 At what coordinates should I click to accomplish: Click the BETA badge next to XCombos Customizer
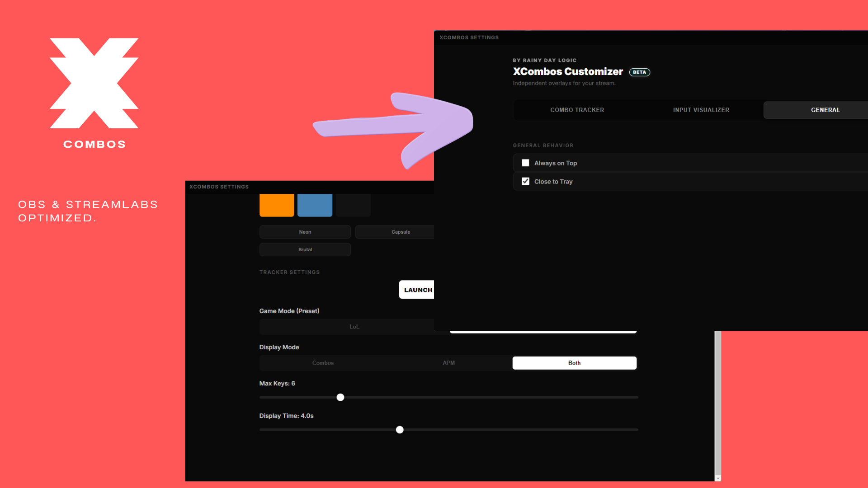point(640,72)
